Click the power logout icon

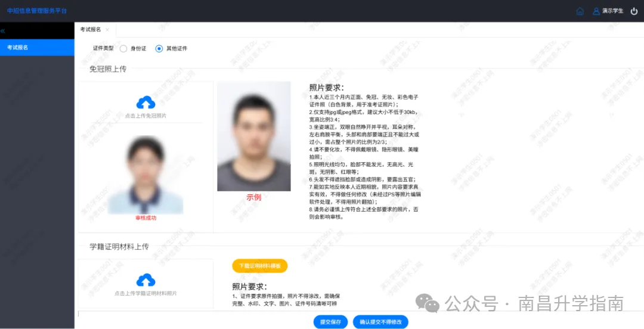pos(634,11)
